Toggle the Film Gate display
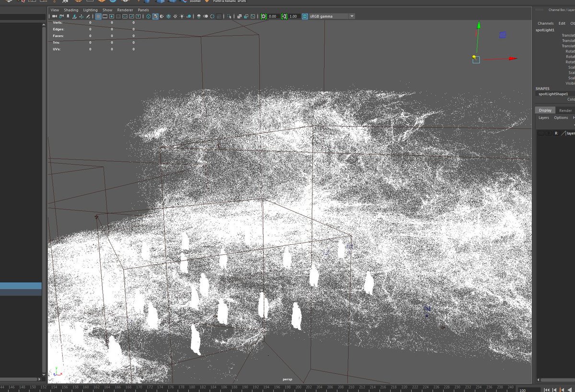The image size is (575, 392). (105, 16)
